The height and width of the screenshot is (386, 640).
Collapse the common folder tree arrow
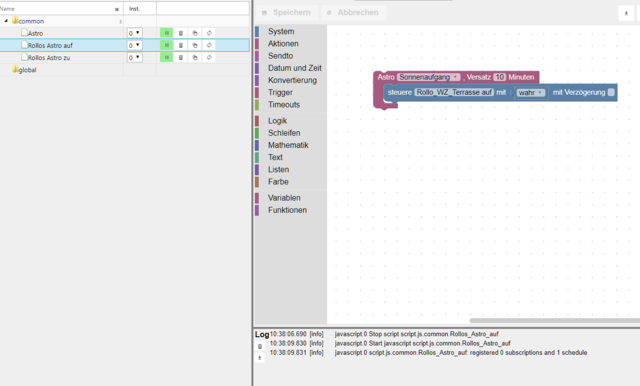click(x=6, y=21)
